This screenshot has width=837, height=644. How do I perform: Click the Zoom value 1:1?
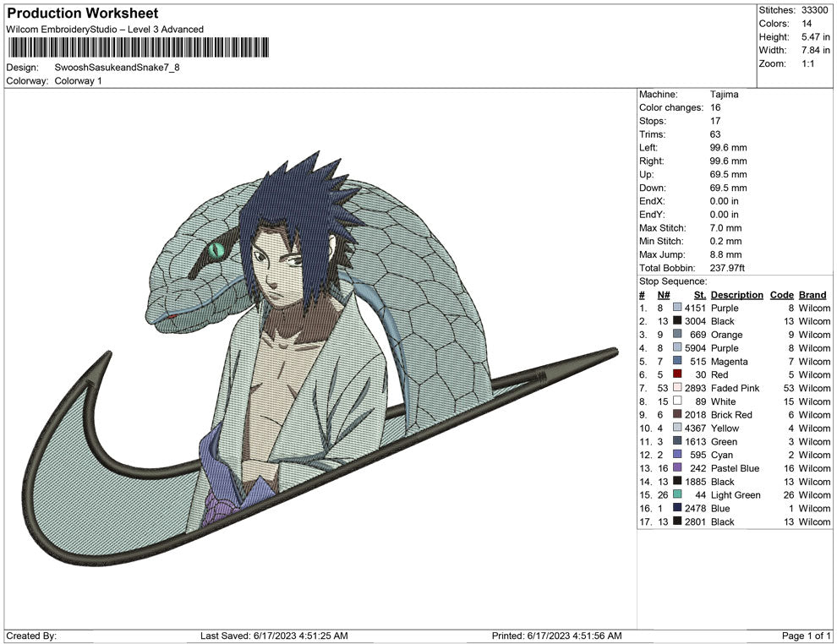(807, 63)
